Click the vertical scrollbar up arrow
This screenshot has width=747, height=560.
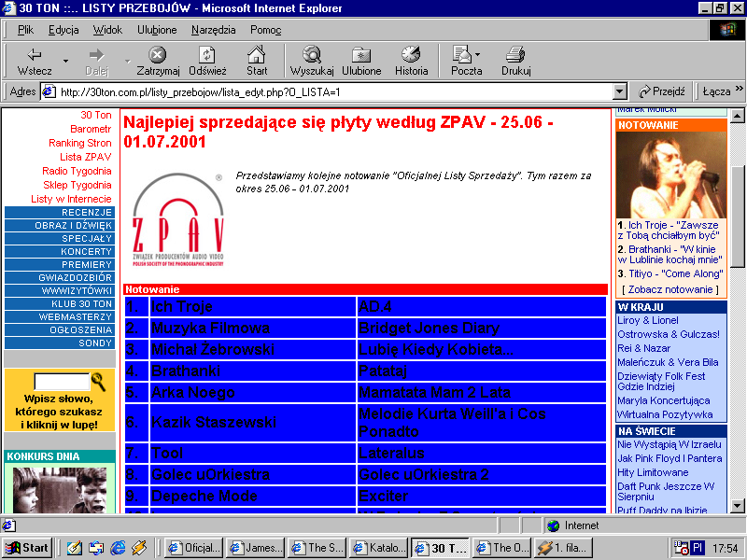[738, 115]
